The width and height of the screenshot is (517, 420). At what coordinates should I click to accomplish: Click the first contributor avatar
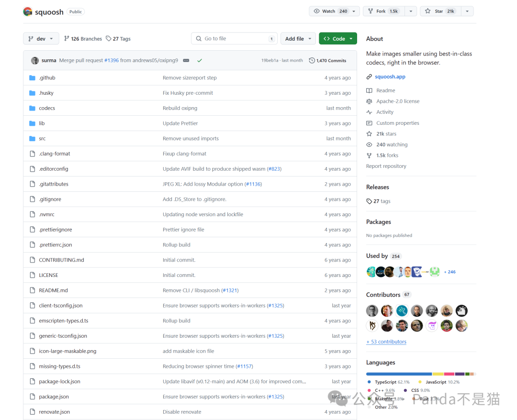(372, 310)
